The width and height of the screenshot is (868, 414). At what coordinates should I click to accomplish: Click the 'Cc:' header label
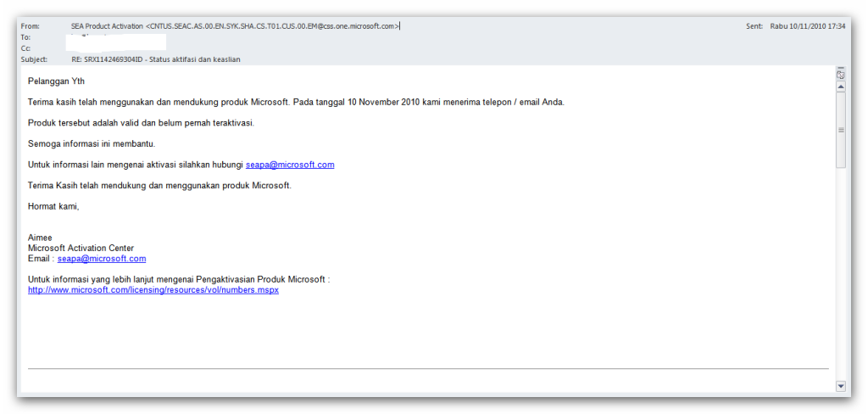click(25, 48)
